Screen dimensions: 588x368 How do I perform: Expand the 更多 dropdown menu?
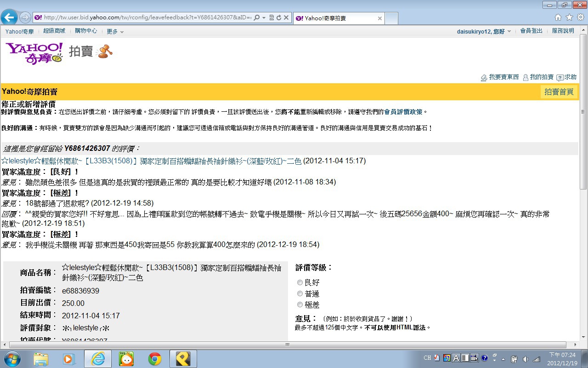pyautogui.click(x=115, y=31)
